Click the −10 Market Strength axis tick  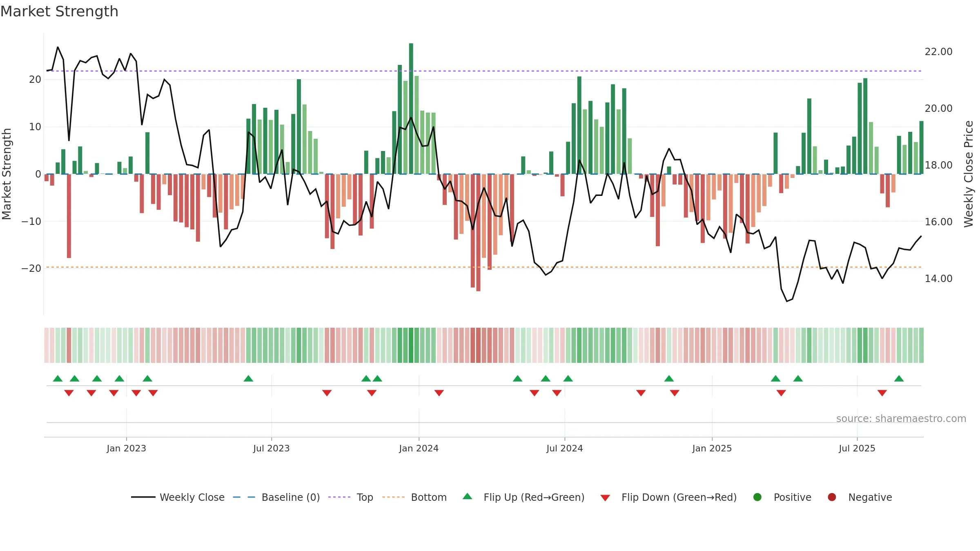tap(31, 222)
